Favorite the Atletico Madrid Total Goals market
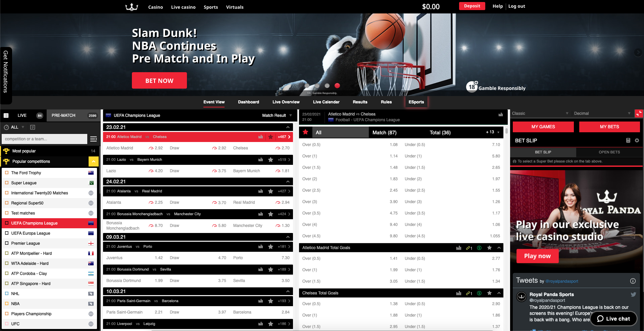 (489, 248)
